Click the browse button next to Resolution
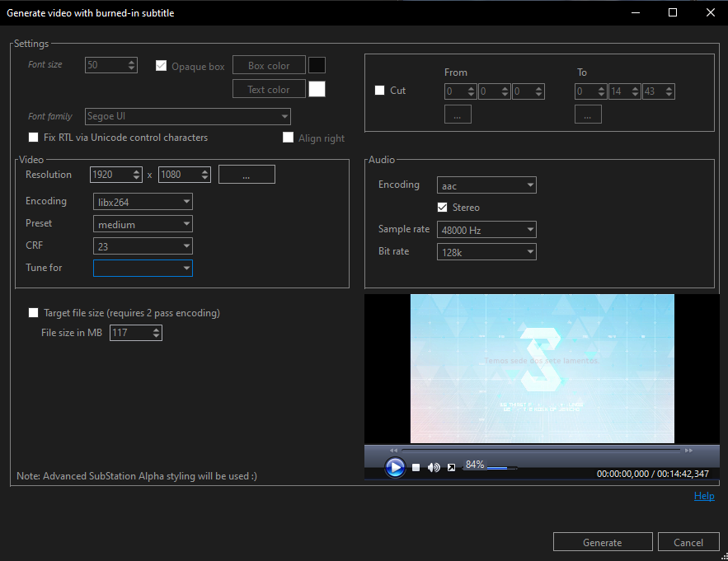 coord(247,174)
